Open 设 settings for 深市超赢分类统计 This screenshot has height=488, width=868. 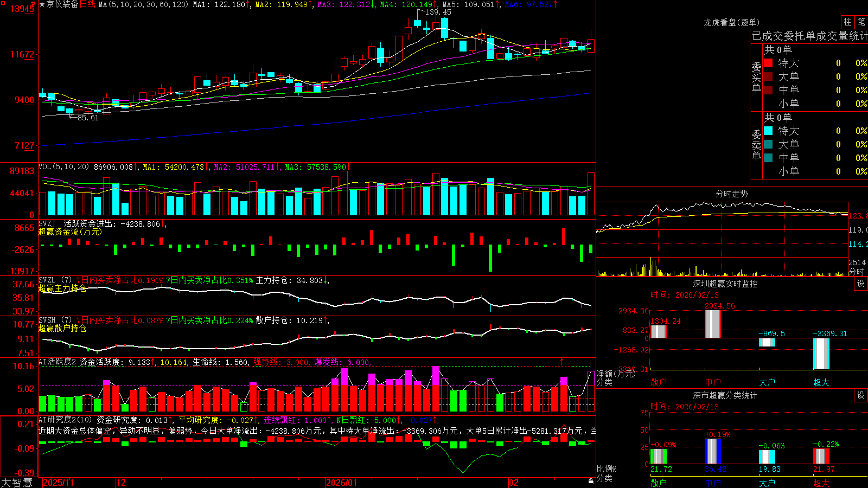pyautogui.click(x=861, y=395)
